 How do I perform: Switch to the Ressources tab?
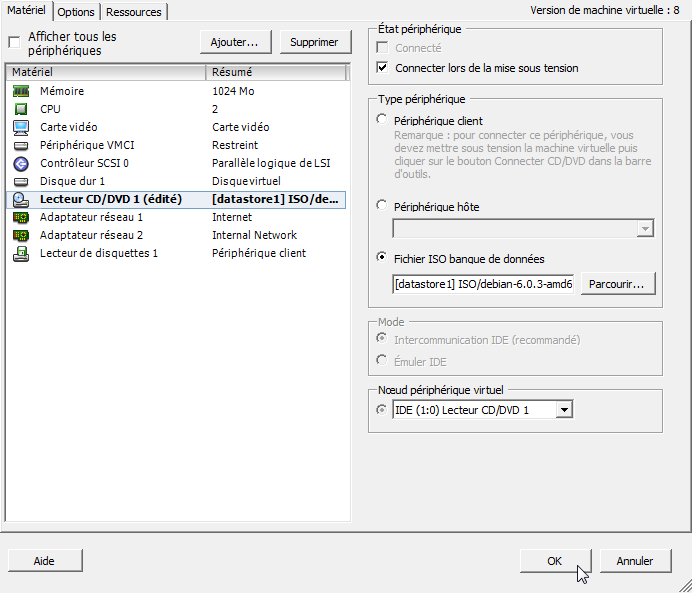pyautogui.click(x=134, y=12)
